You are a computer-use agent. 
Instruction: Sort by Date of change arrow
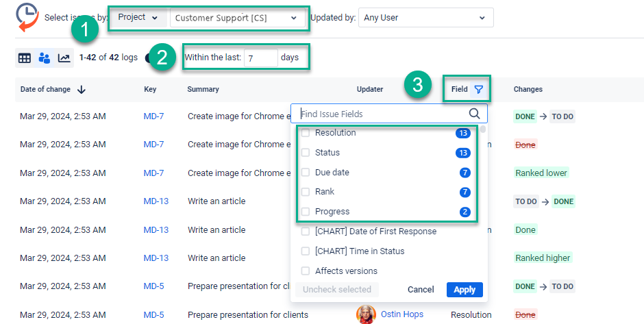point(82,90)
